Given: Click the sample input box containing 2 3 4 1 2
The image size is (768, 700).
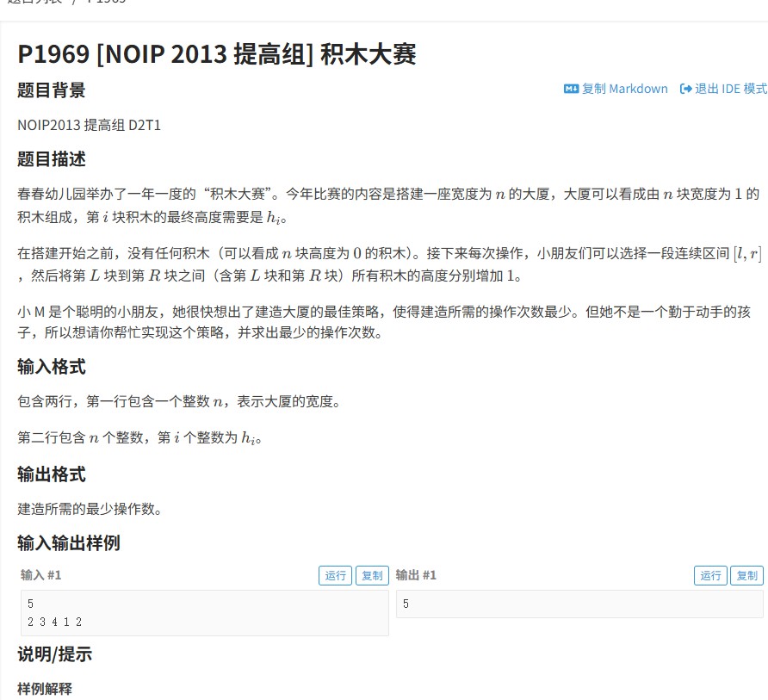Looking at the screenshot, I should tap(205, 613).
